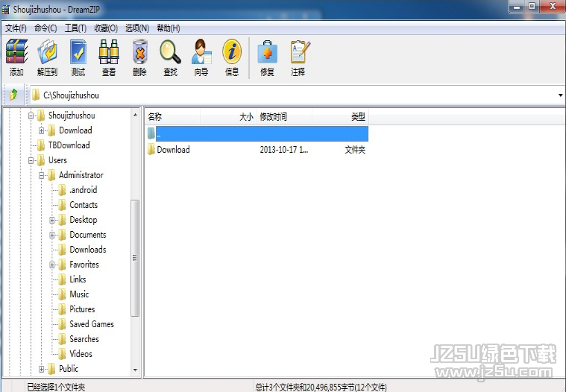Screen dimensions: 566x392
Task: Select Downloads folder in tree
Action: 88,250
